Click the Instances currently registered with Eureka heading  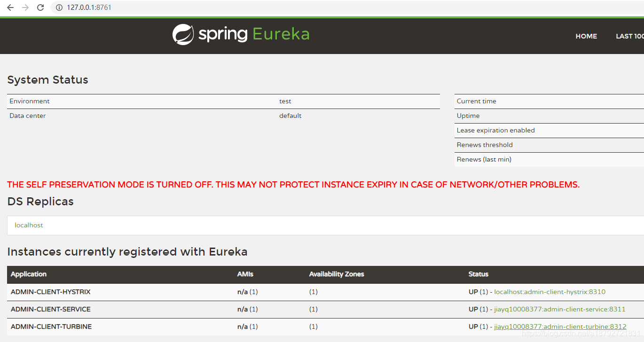[x=127, y=252]
